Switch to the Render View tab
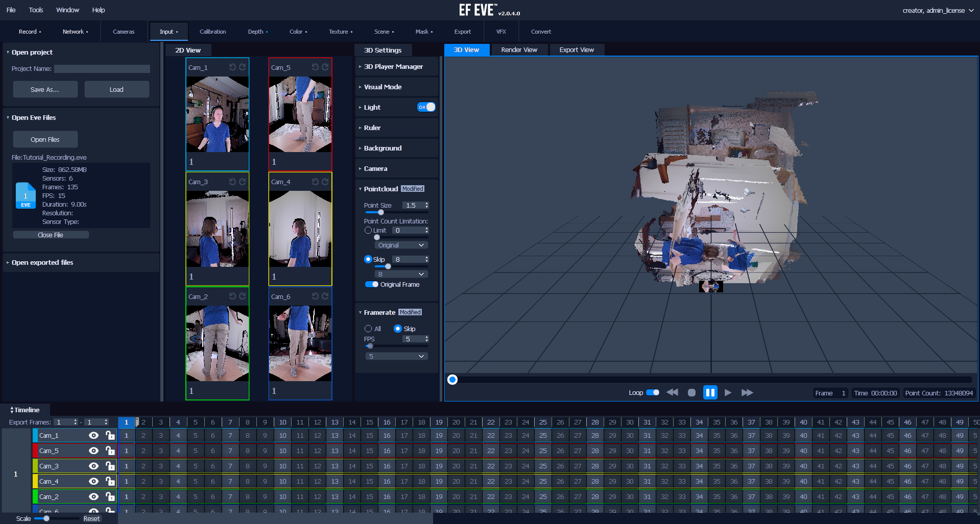The image size is (980, 524). pos(519,49)
